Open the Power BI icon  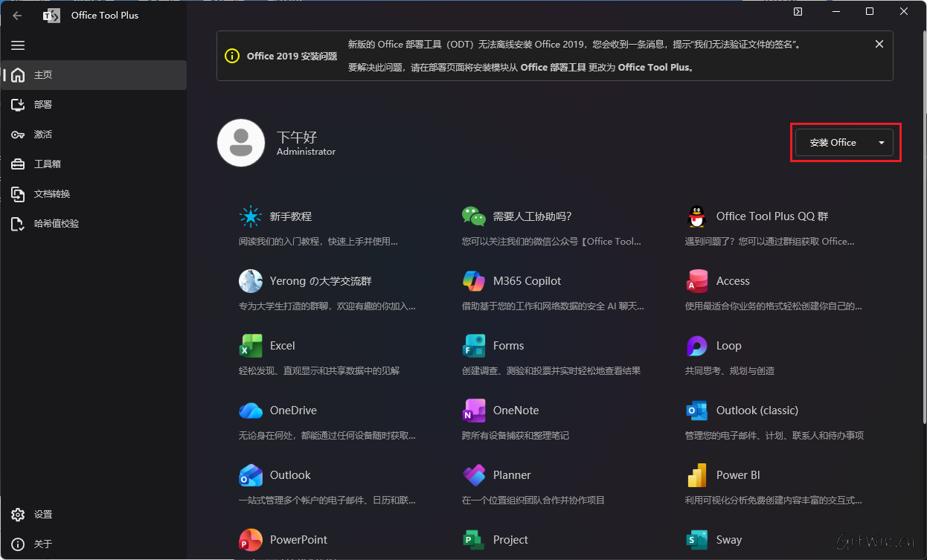697,475
